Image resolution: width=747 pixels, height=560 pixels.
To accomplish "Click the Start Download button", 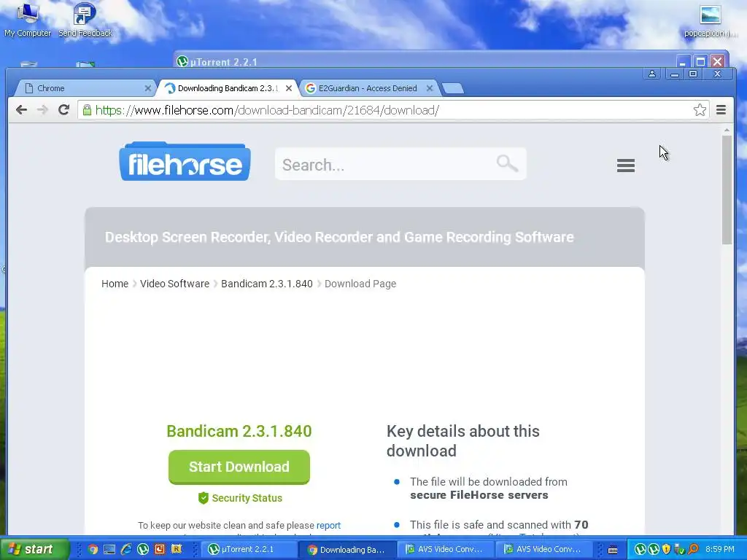I will coord(239,467).
